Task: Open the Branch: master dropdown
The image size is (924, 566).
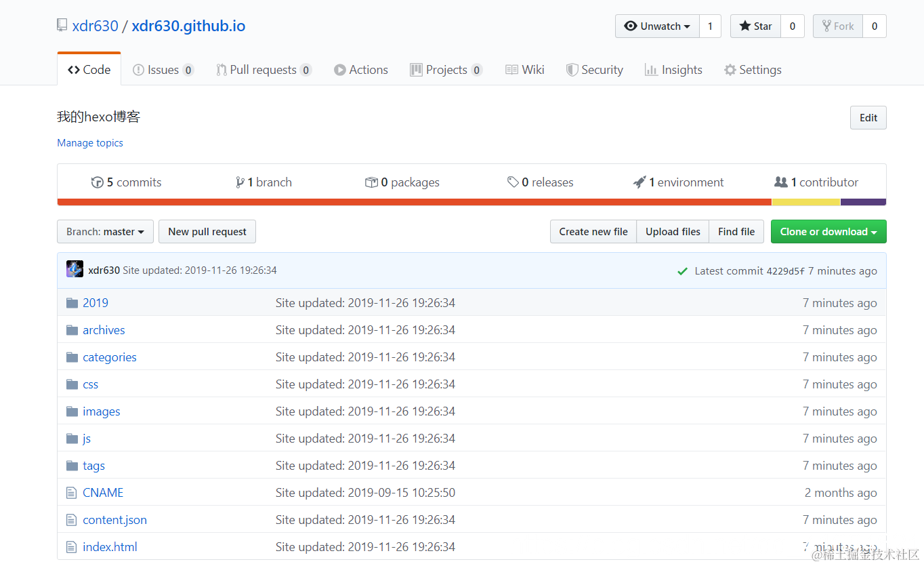Action: [x=105, y=231]
